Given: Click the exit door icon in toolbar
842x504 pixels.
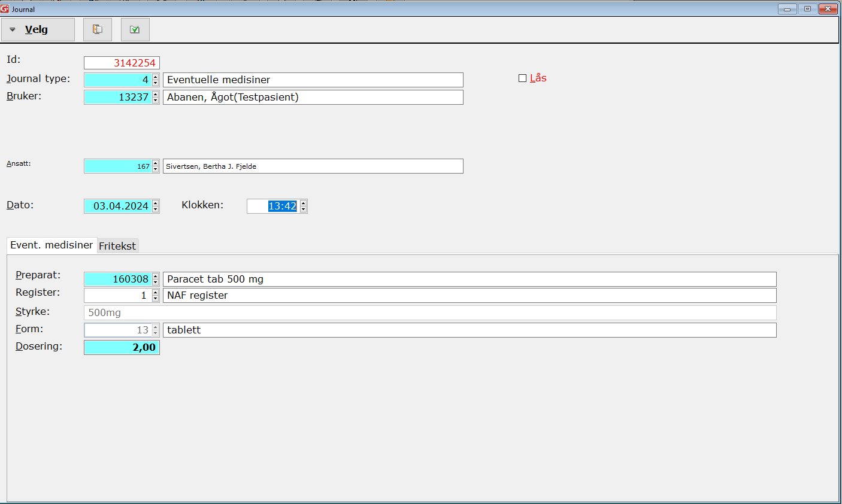Looking at the screenshot, I should tap(98, 29).
